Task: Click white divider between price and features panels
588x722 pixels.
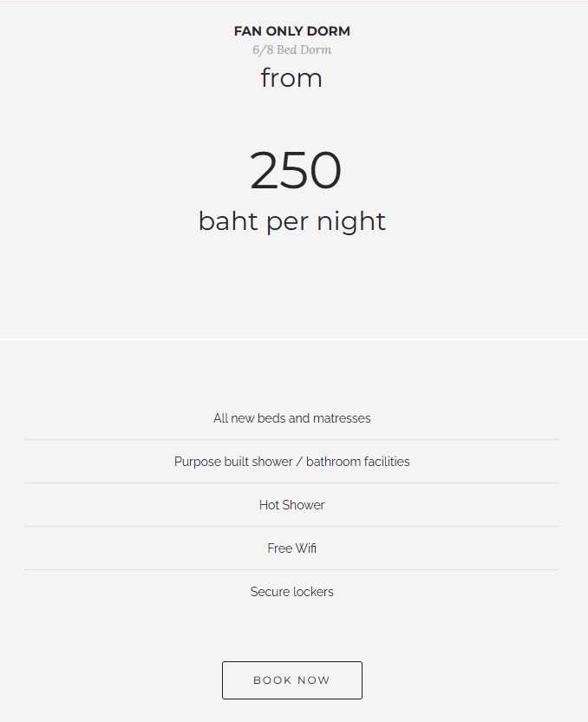Action: pos(292,338)
